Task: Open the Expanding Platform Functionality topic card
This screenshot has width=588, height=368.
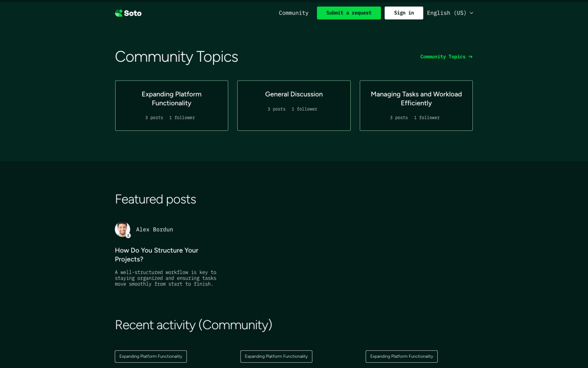Action: point(171,105)
